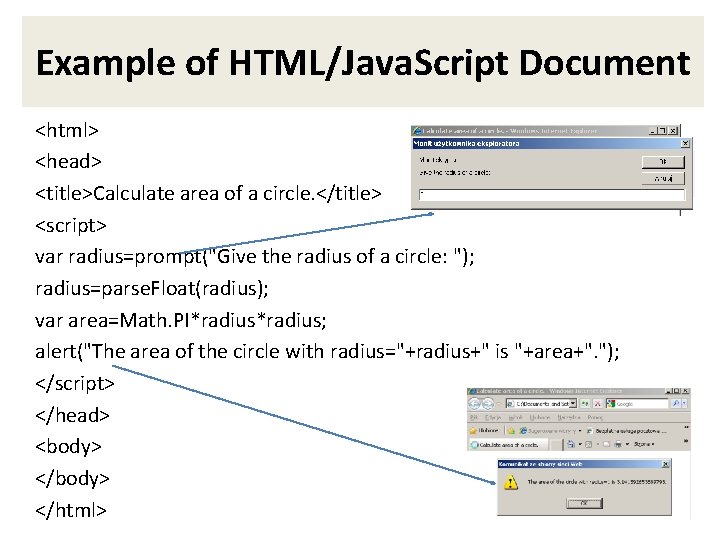Click OK in the alert message box

point(584,503)
